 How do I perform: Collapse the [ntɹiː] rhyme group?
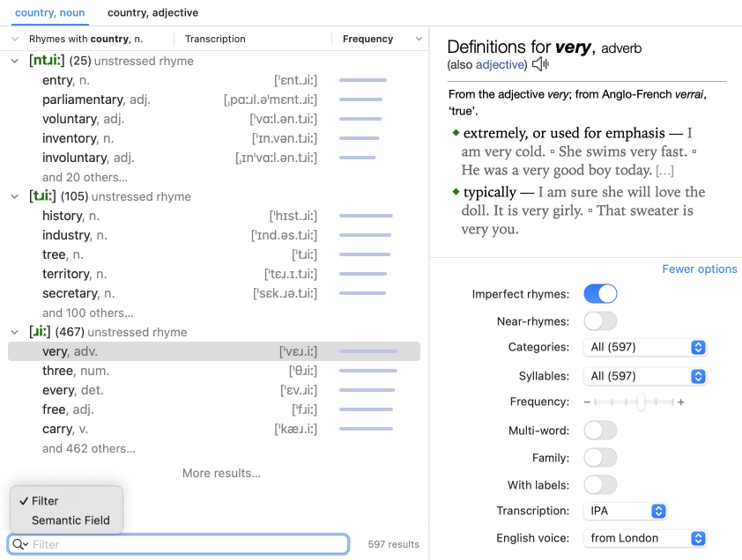pos(15,61)
